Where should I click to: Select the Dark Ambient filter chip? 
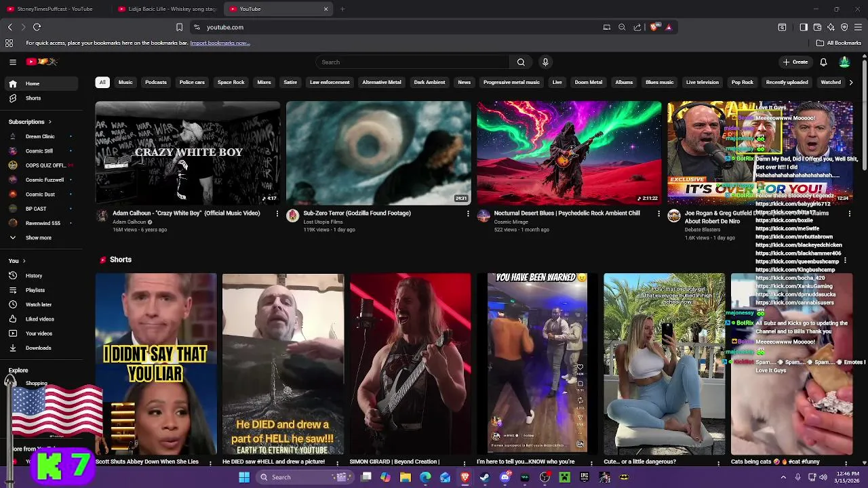point(429,82)
